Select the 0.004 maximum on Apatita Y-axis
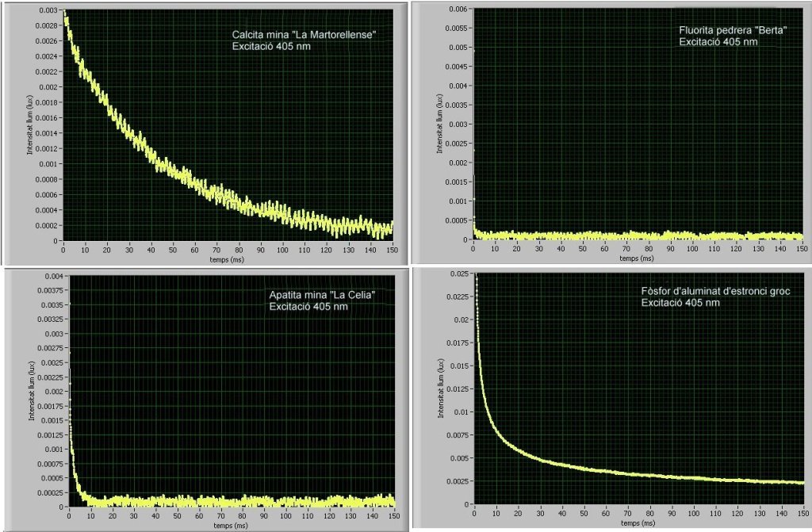 [x=56, y=277]
